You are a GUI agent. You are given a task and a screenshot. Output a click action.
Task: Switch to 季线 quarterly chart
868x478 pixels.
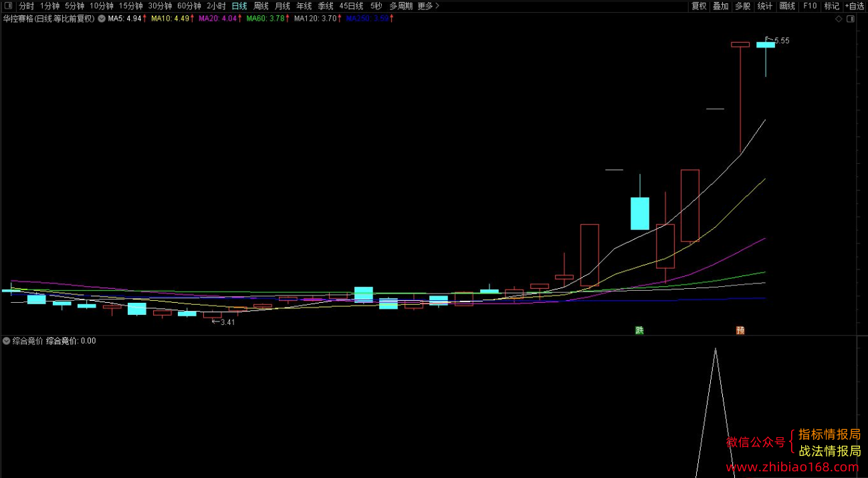[x=326, y=6]
